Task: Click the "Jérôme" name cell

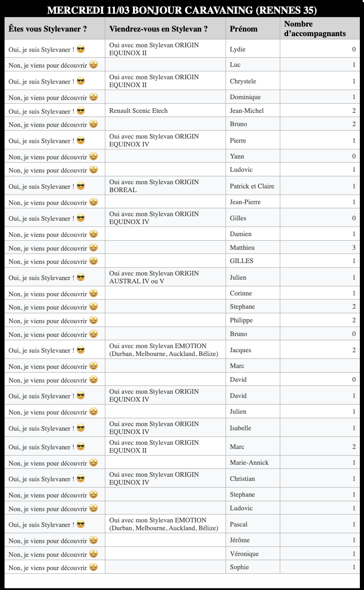Action: 240,540
